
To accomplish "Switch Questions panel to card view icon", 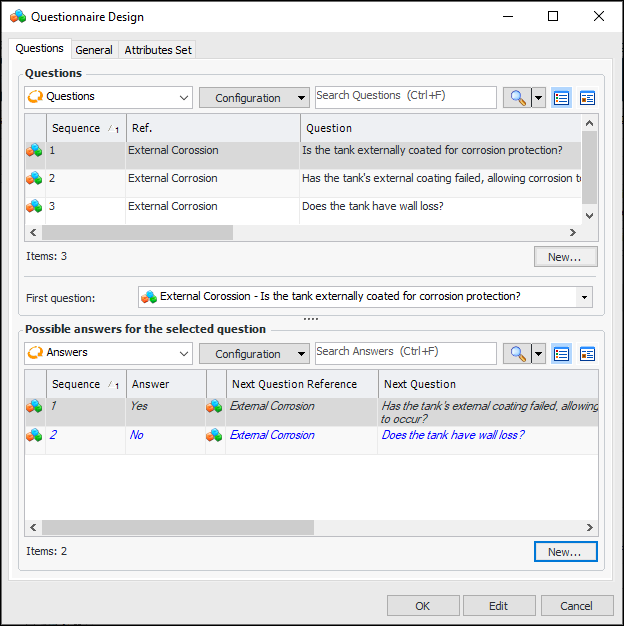I will (x=587, y=98).
